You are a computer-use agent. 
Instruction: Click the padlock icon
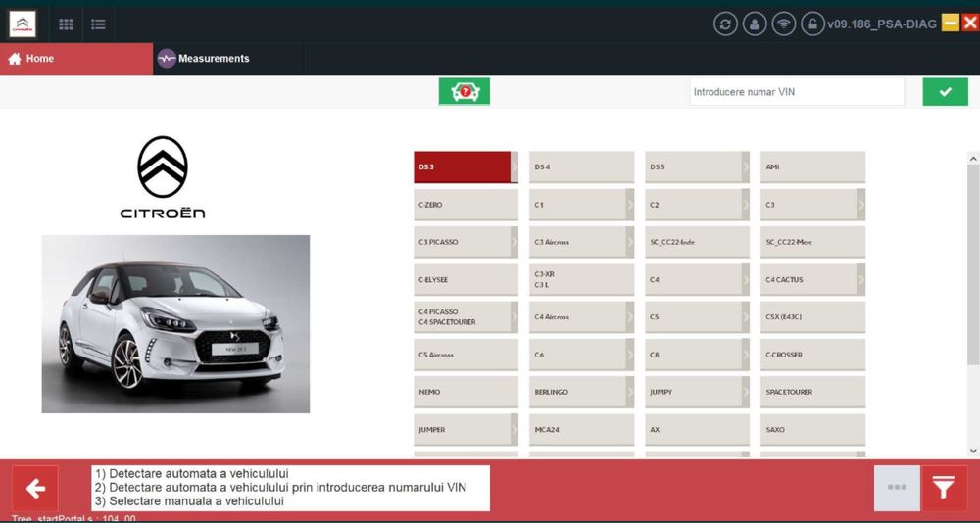coord(812,24)
